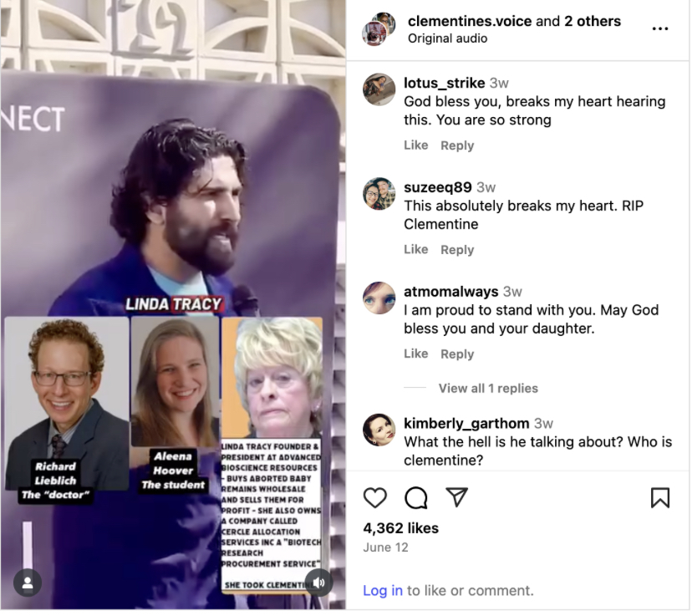692x616 pixels.
Task: Open atmomalways avatar
Action: [x=379, y=298]
